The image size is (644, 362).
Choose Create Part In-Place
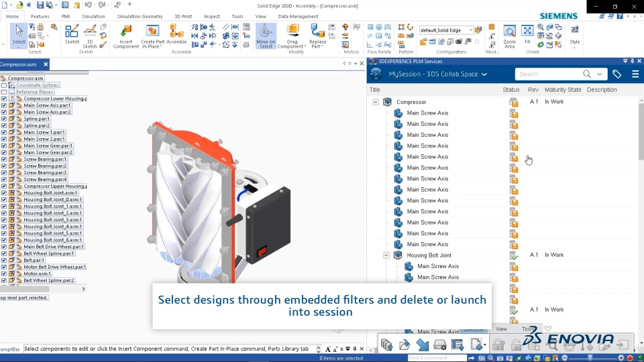tap(152, 36)
